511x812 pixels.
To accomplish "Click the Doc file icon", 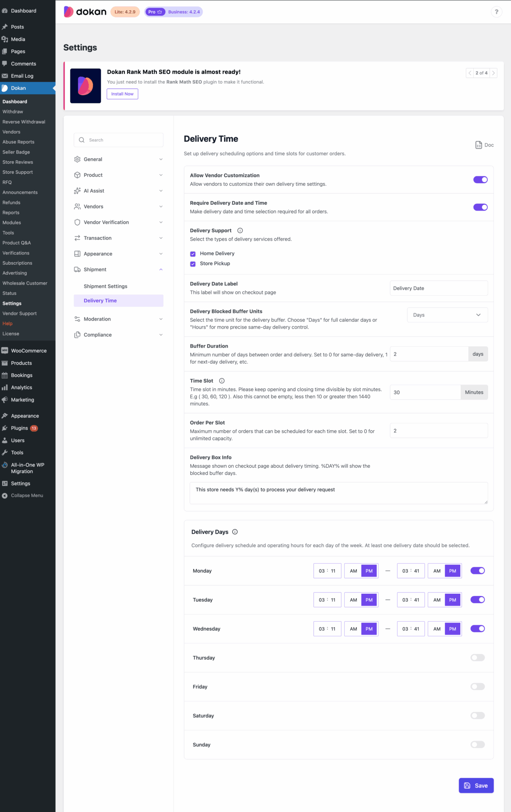I will (478, 145).
